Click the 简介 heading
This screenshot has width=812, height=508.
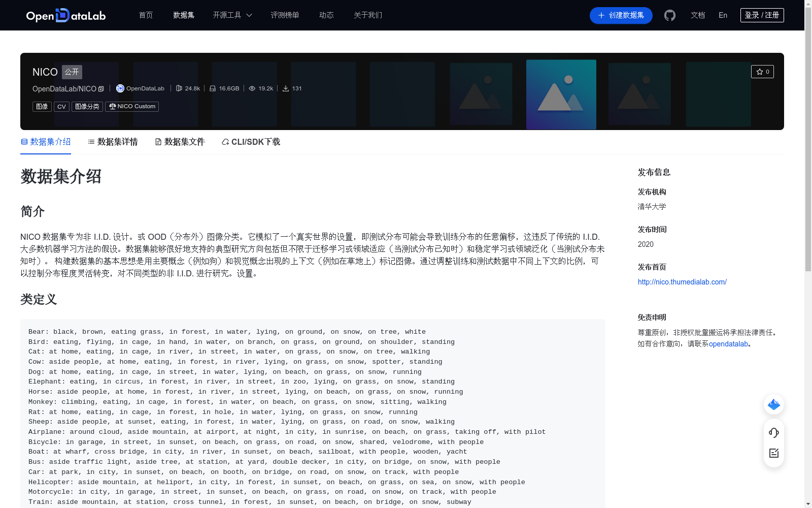tap(32, 211)
